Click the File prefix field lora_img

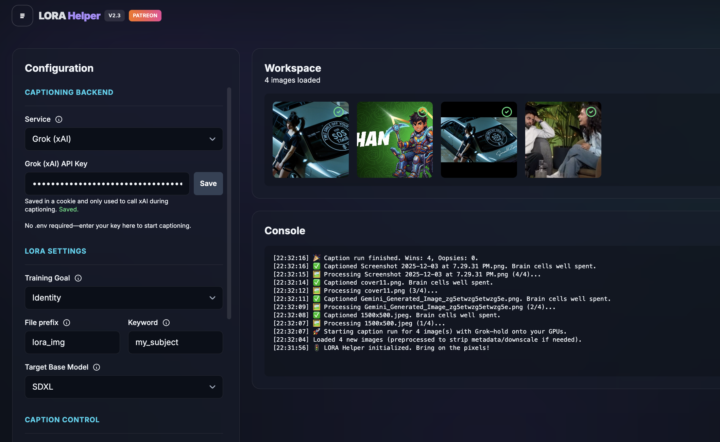(72, 342)
